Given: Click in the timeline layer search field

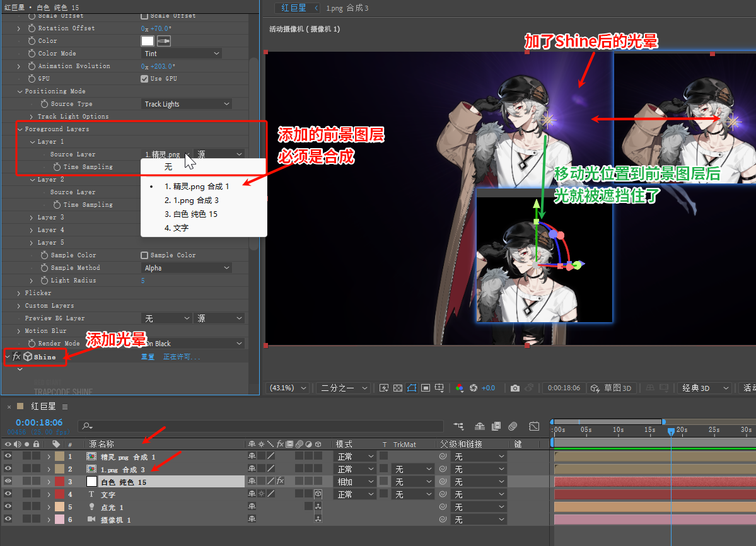Looking at the screenshot, I should [260, 426].
